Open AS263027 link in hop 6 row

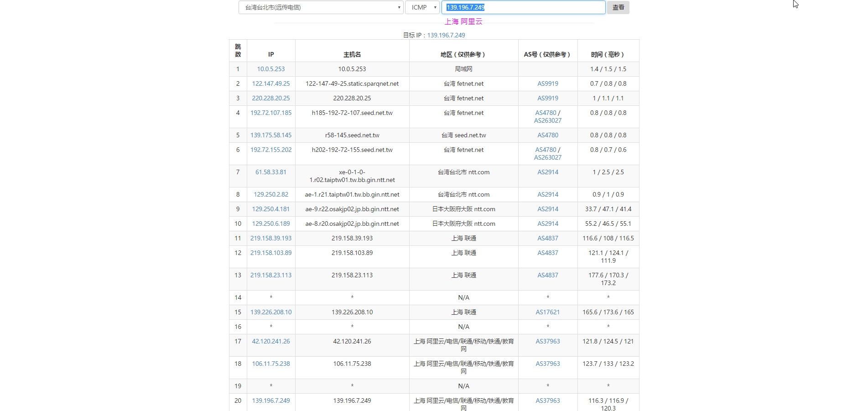tap(548, 157)
